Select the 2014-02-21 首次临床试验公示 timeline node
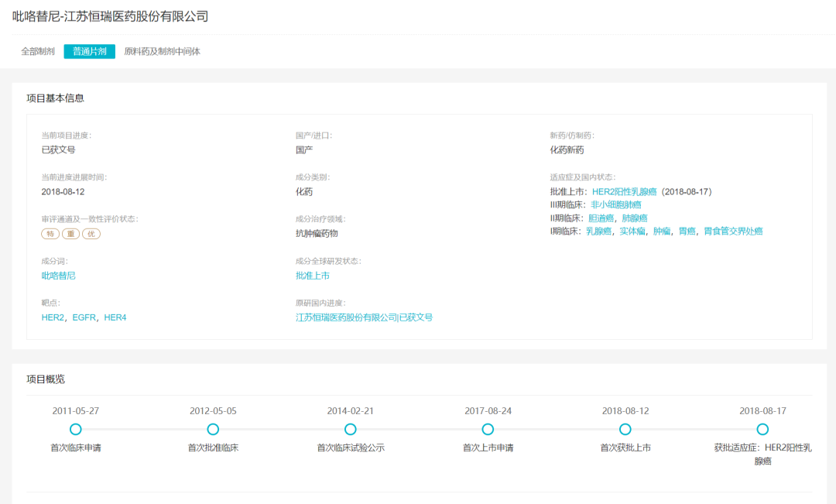This screenshot has height=504, width=836. point(351,430)
